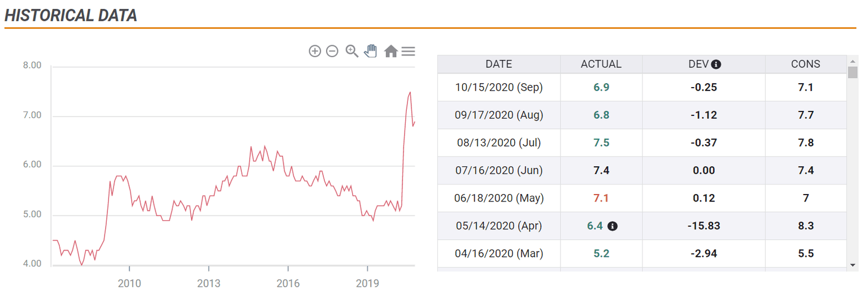Viewport: 868px width, 306px height.
Task: Click the 2020 peak on the chart line
Action: (x=410, y=92)
